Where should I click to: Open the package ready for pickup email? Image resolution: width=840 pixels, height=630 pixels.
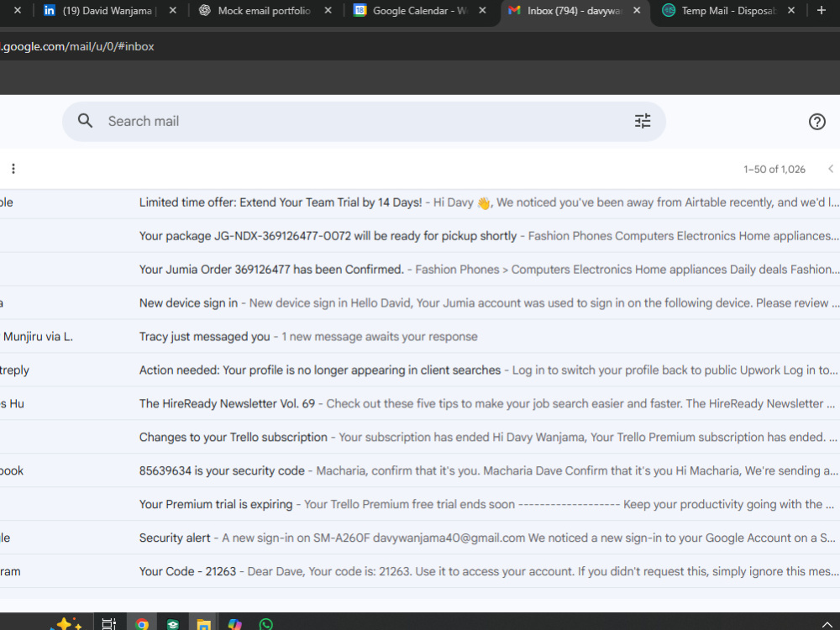(420, 236)
